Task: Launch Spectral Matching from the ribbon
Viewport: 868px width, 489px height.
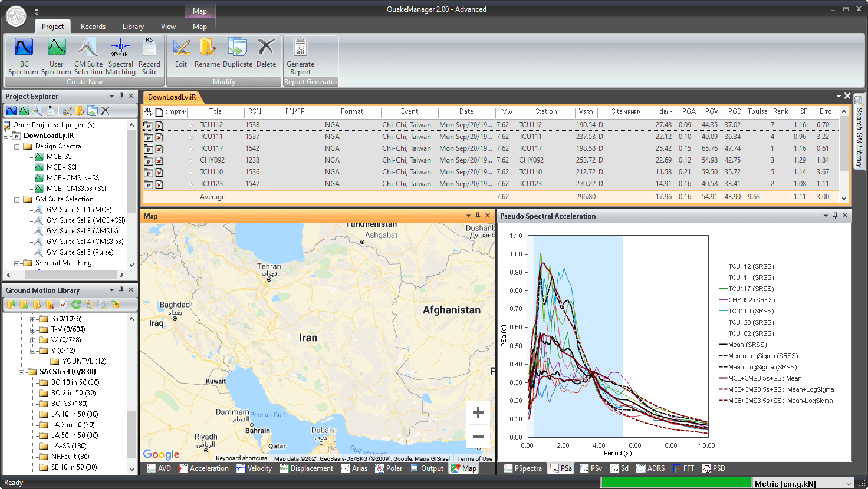Action: (121, 57)
